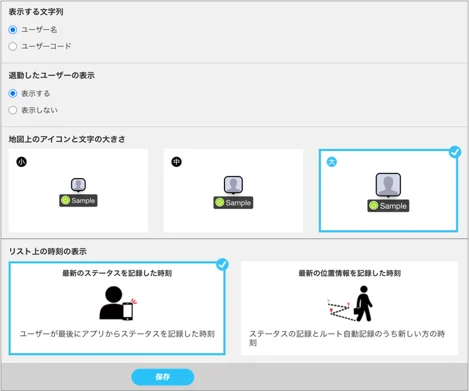This screenshot has width=469, height=391.
Task: Select the large avatar sample icon
Action: pyautogui.click(x=388, y=185)
